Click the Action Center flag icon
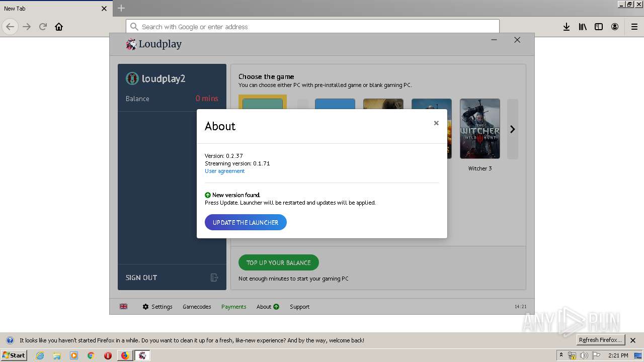Viewport: 644px width, 362px height. [596, 355]
